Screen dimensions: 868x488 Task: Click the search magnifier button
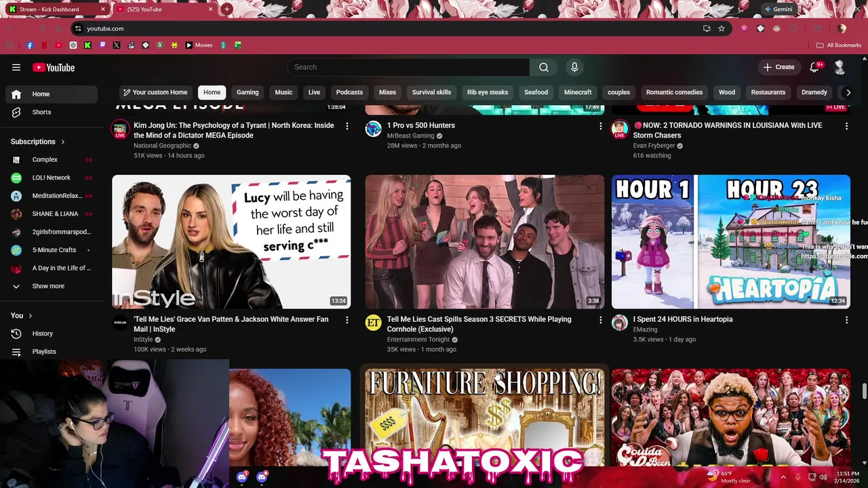click(544, 67)
